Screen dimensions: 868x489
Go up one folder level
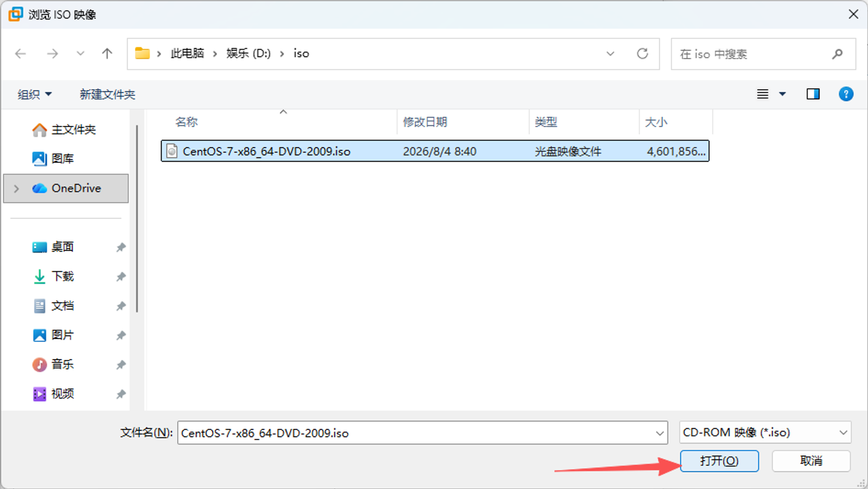coord(107,54)
